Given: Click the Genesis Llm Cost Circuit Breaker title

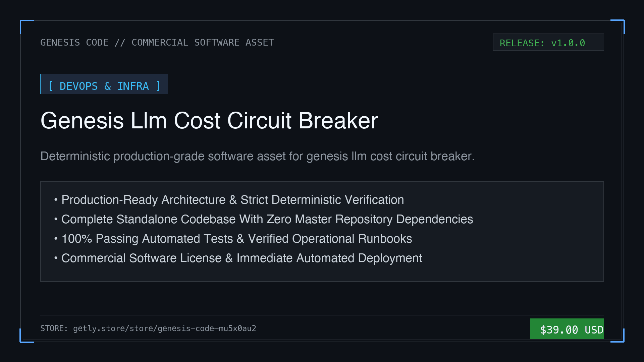Looking at the screenshot, I should [x=209, y=121].
